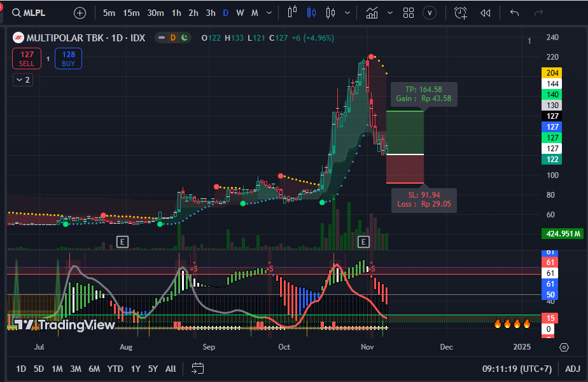
Task: Click the green moon market status icon
Action: point(185,38)
